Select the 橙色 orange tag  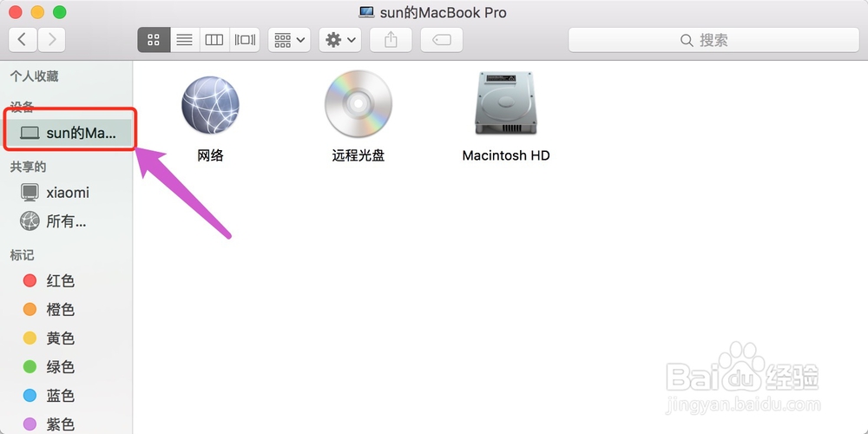(x=67, y=310)
